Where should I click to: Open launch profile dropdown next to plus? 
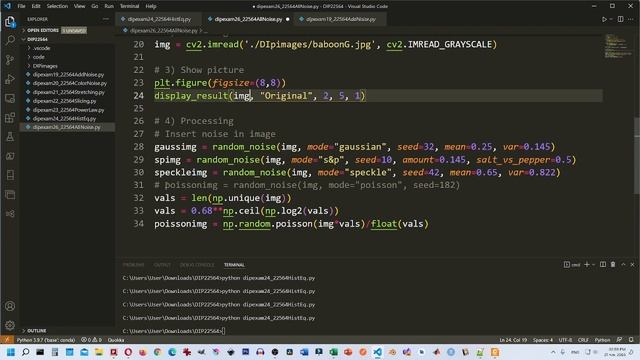593,264
